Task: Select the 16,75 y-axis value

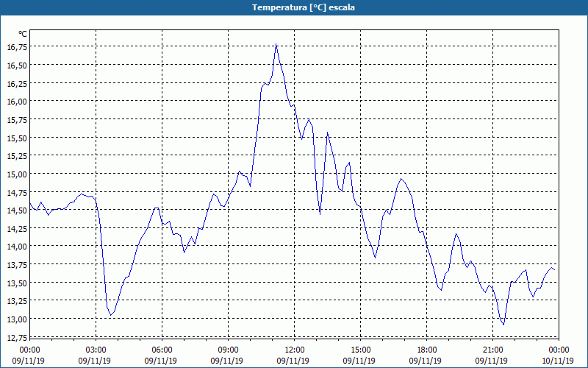Action: point(17,46)
